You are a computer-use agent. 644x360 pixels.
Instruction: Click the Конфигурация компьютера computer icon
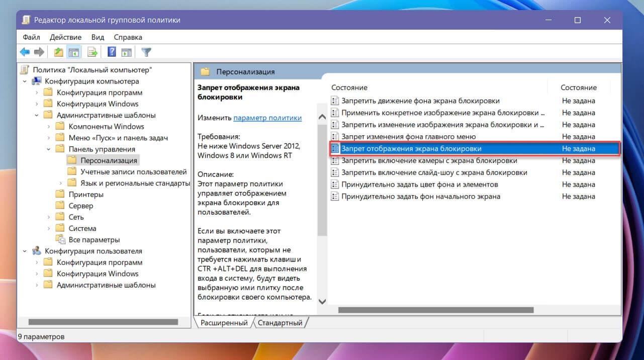tap(37, 81)
